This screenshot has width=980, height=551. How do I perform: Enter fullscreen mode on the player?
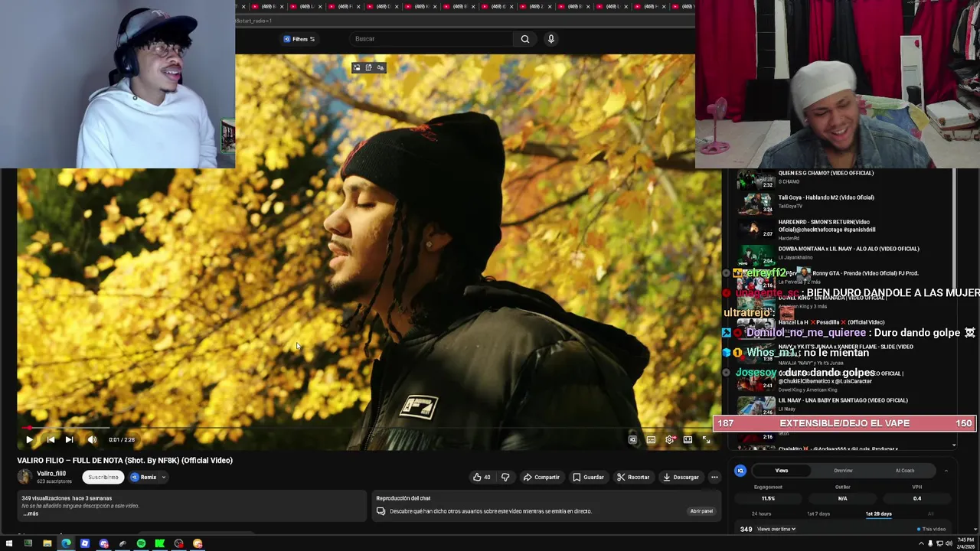(x=706, y=439)
